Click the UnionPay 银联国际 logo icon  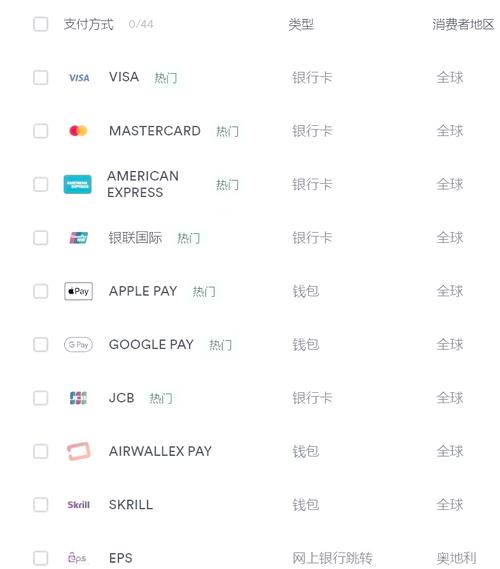point(78,238)
